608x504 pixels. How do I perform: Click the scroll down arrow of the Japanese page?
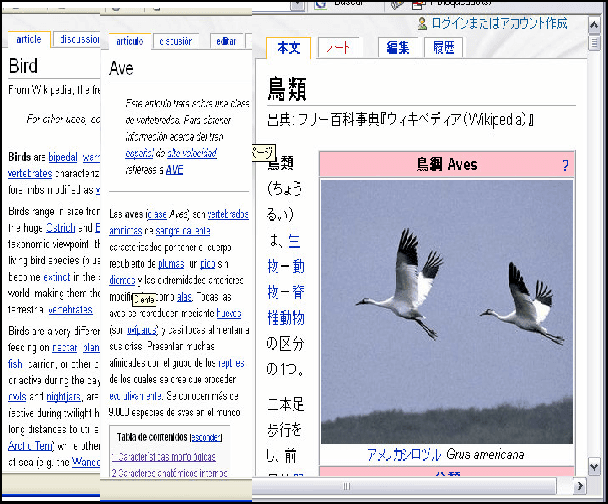tap(594, 467)
